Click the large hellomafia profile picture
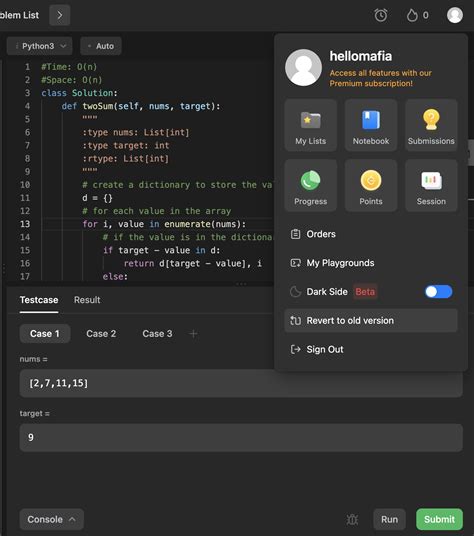The image size is (474, 536). click(303, 67)
